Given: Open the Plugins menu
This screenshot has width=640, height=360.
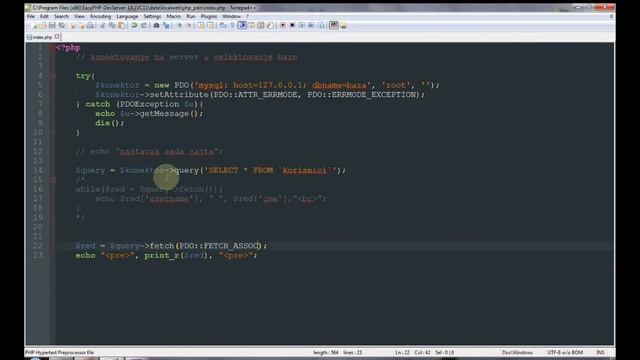Looking at the screenshot, I should tap(209, 16).
